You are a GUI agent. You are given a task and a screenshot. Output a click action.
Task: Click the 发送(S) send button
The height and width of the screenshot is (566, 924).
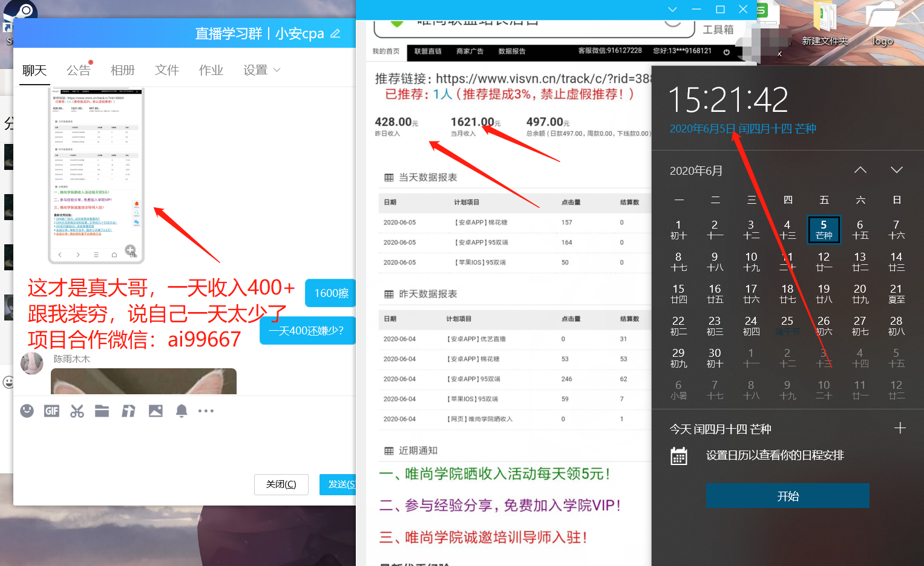click(x=338, y=484)
